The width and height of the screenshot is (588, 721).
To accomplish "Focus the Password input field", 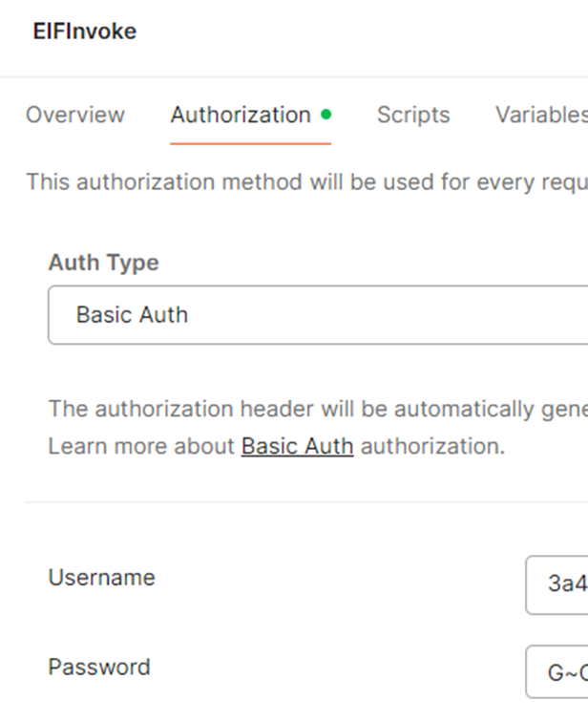I will tap(556, 671).
